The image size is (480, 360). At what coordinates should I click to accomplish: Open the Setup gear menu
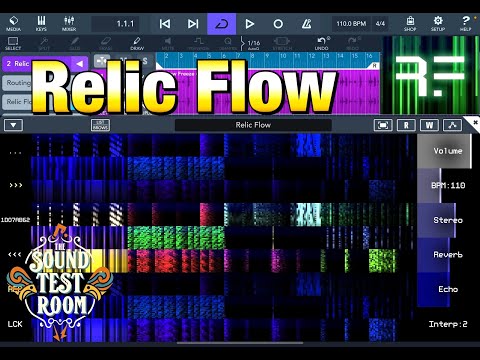[x=438, y=24]
